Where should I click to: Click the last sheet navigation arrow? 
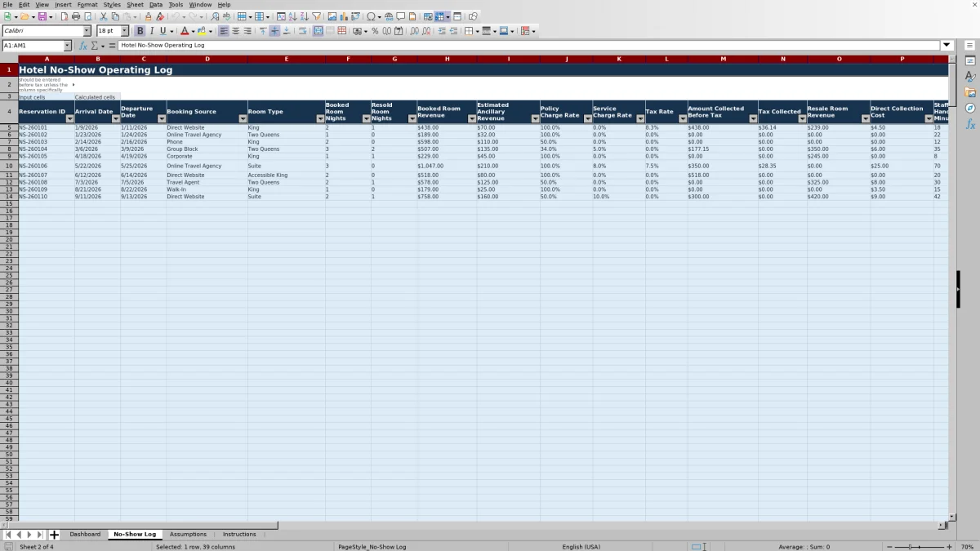[x=39, y=535]
